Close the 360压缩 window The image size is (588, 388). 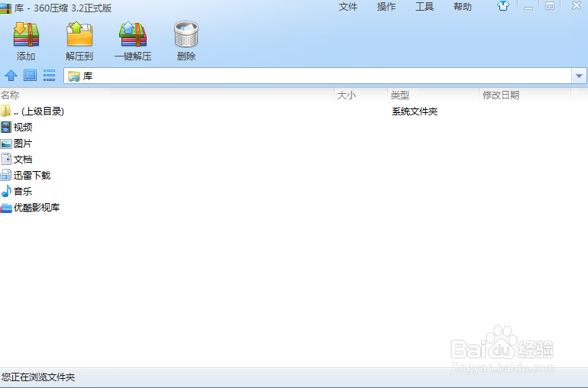pyautogui.click(x=577, y=5)
